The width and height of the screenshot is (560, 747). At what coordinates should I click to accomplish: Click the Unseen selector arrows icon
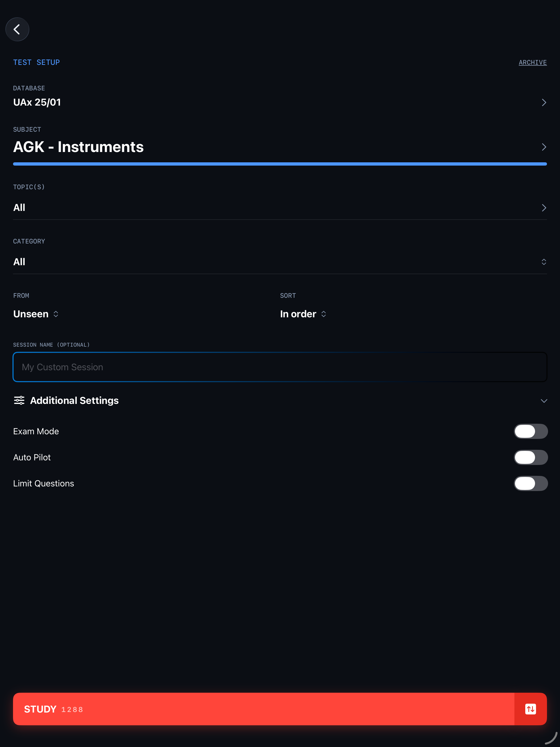56,314
